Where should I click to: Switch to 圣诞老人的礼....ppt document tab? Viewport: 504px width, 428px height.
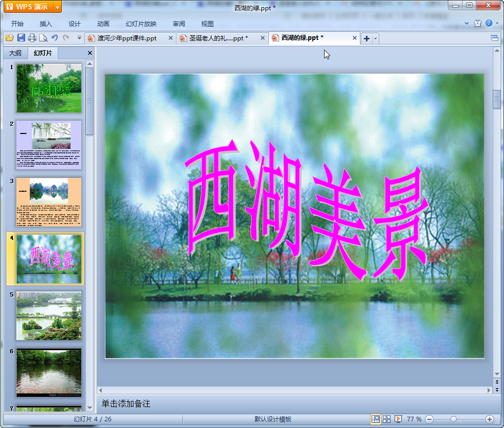coord(218,38)
